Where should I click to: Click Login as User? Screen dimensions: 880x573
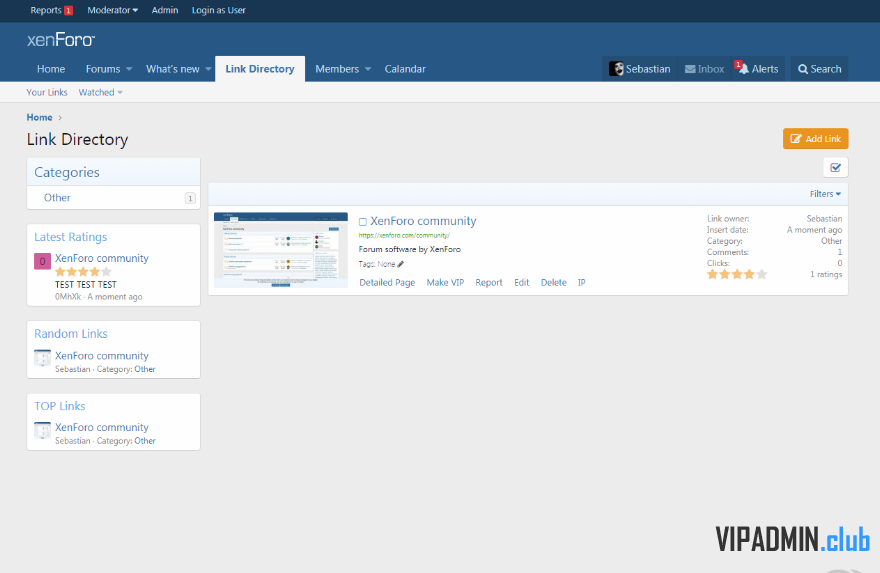219,10
